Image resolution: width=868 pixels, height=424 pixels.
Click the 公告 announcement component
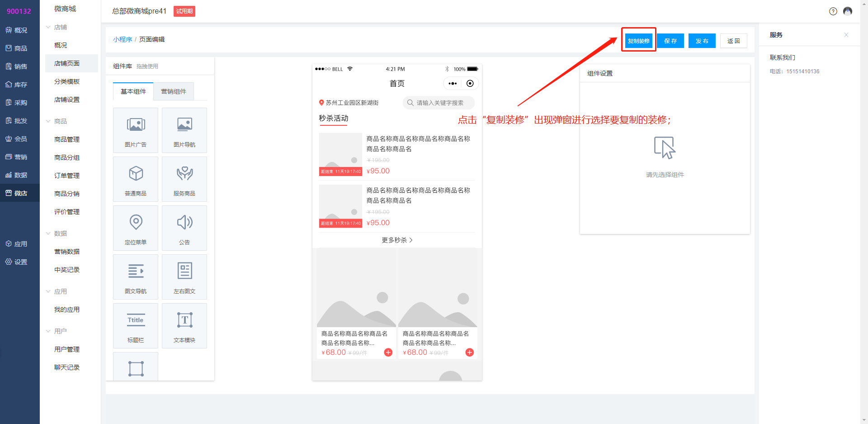(x=184, y=228)
